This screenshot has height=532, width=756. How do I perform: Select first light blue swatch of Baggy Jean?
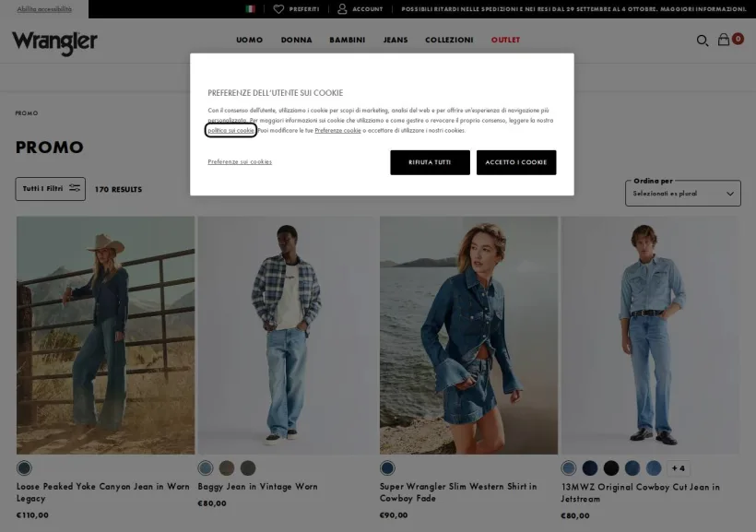[x=206, y=467]
